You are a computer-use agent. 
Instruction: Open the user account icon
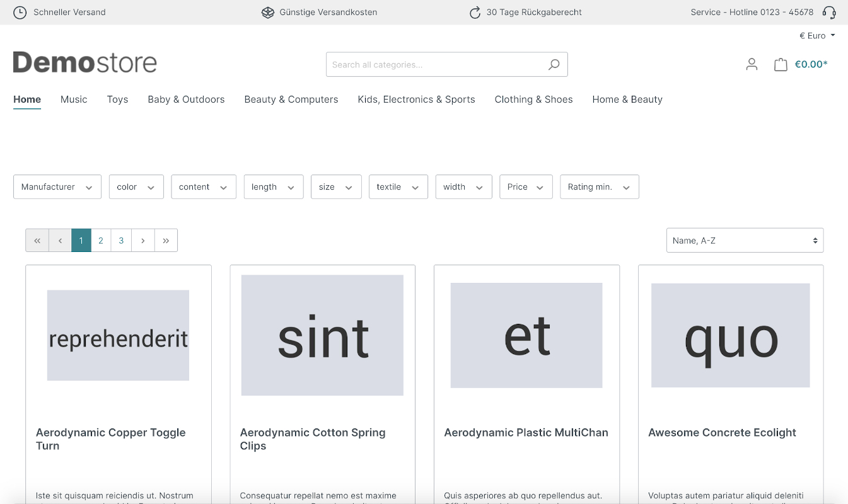[752, 64]
